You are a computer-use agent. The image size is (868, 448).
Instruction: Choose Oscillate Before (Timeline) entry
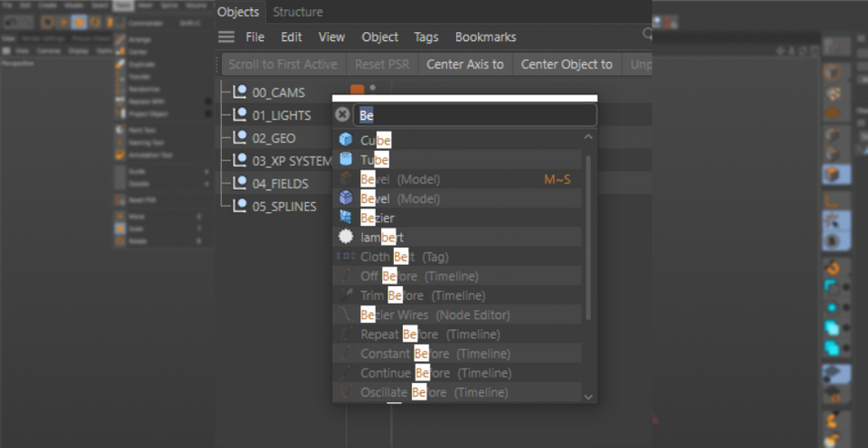[x=457, y=392]
